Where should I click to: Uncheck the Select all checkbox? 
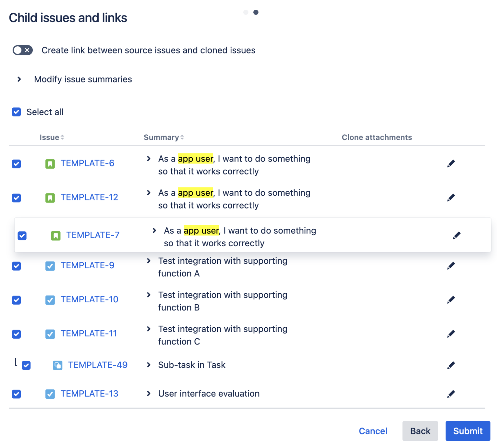tap(16, 112)
